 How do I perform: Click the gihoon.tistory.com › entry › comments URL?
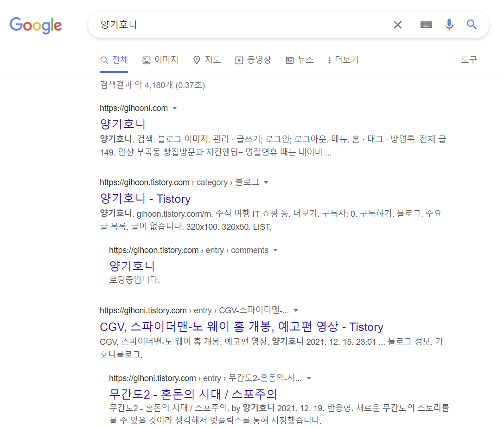(189, 250)
